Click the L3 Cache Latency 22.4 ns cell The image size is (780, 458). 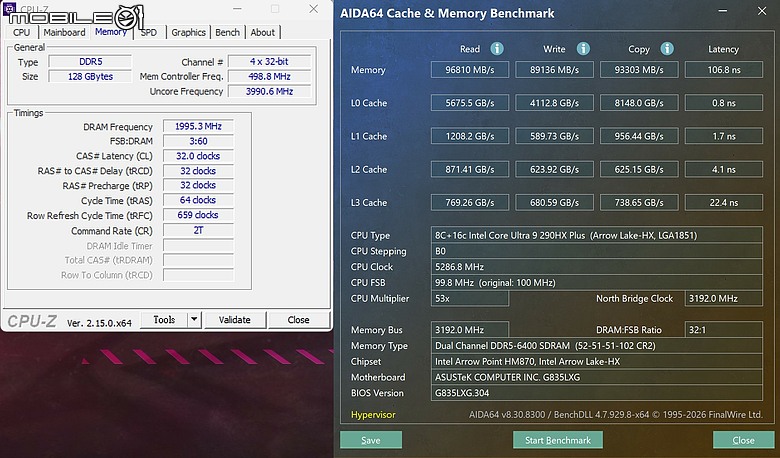(724, 202)
